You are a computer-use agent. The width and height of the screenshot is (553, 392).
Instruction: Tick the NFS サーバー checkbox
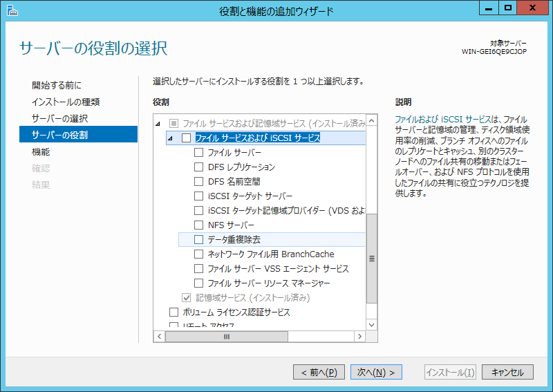(x=199, y=225)
